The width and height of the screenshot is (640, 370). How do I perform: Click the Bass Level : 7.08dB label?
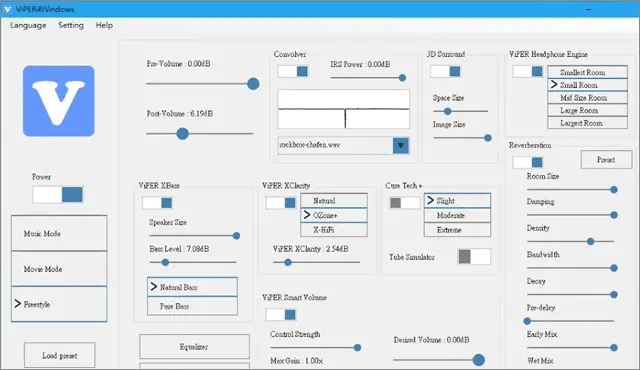tap(179, 249)
